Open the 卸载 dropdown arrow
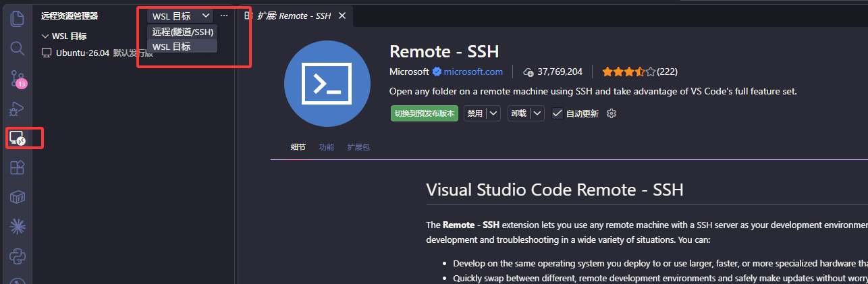This screenshot has height=284, width=868. pyautogui.click(x=537, y=113)
